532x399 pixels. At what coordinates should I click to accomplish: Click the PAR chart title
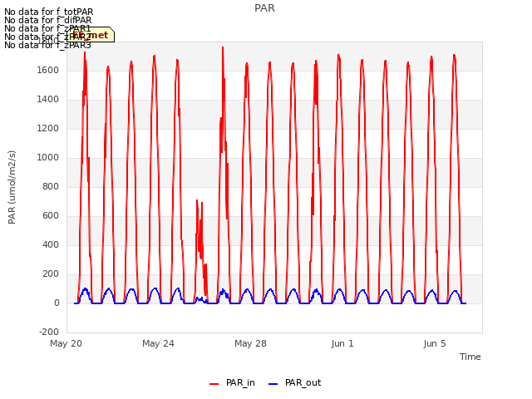(264, 8)
